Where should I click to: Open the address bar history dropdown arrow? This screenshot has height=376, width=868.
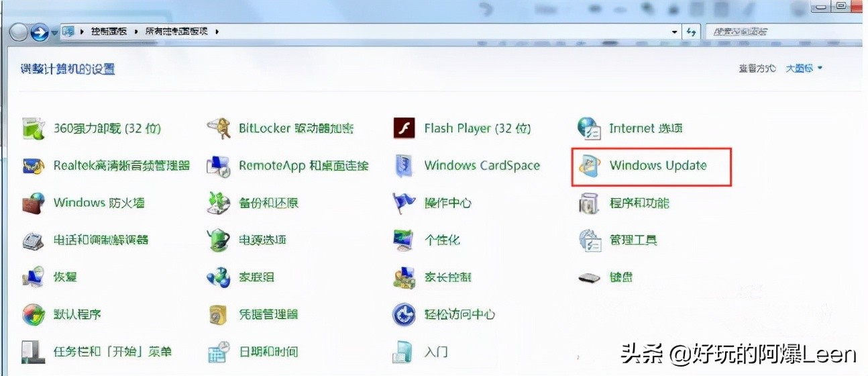675,32
